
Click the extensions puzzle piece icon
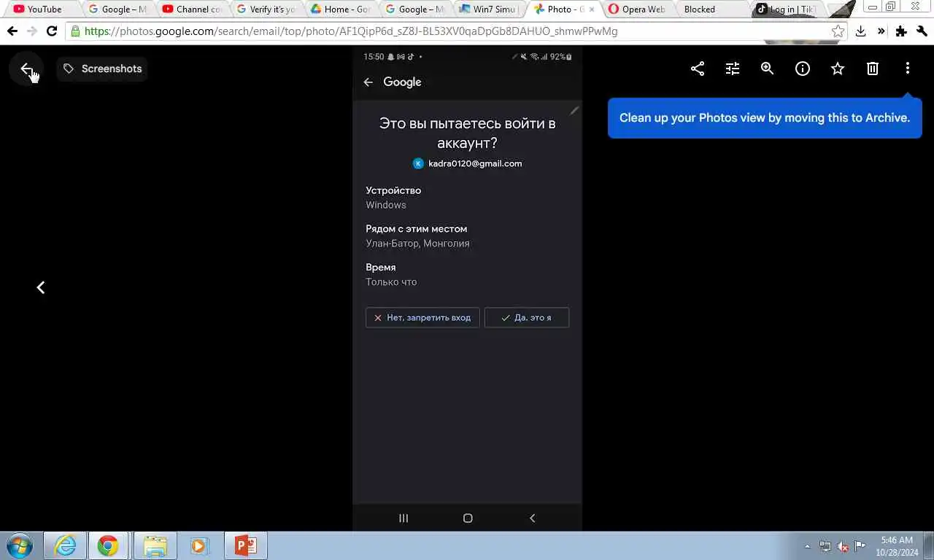click(901, 31)
